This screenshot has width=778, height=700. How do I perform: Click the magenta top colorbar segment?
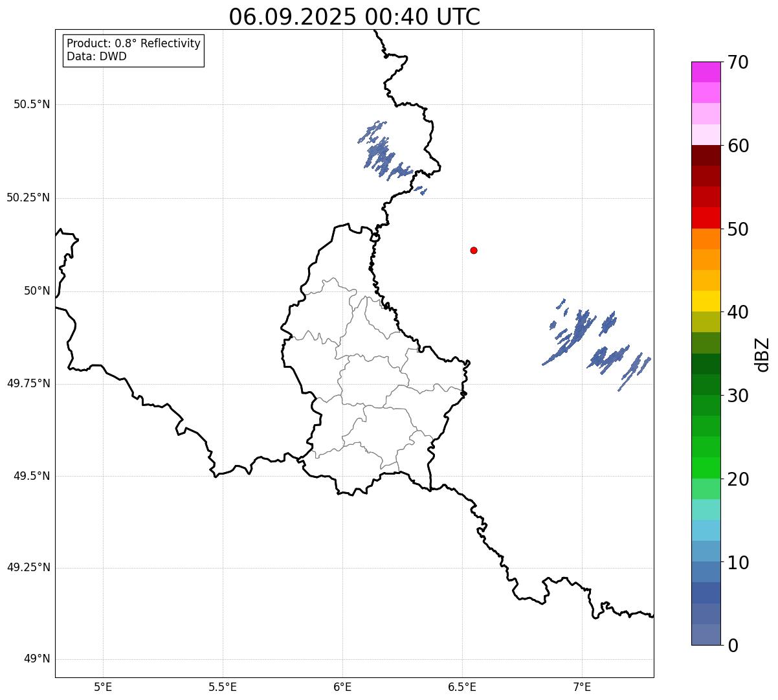coord(706,72)
